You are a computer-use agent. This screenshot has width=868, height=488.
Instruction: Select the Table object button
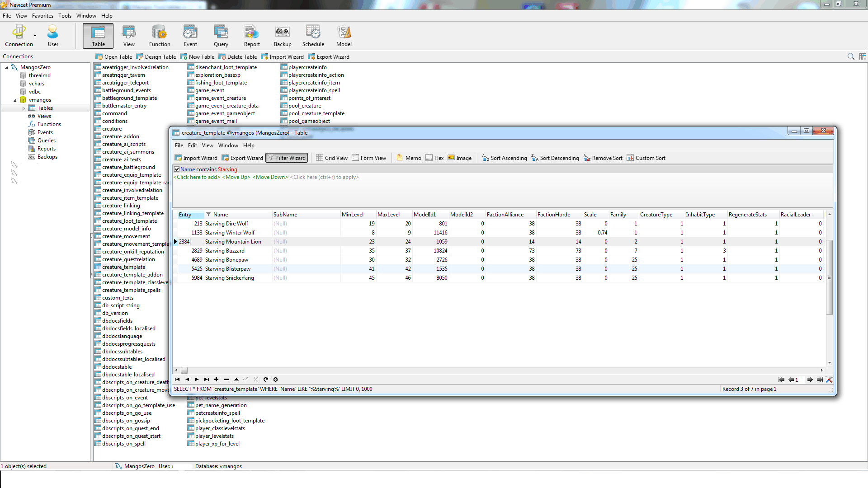[98, 36]
